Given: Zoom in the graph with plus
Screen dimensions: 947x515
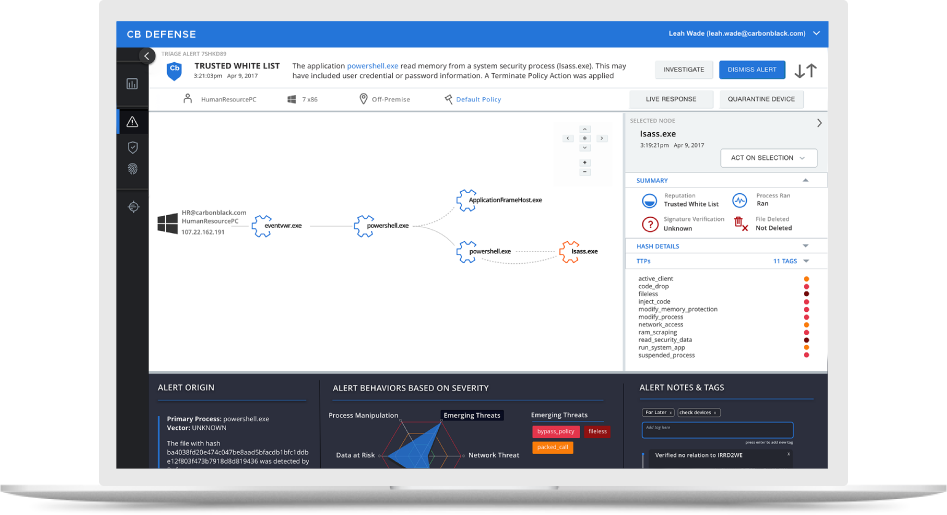Looking at the screenshot, I should click(585, 163).
